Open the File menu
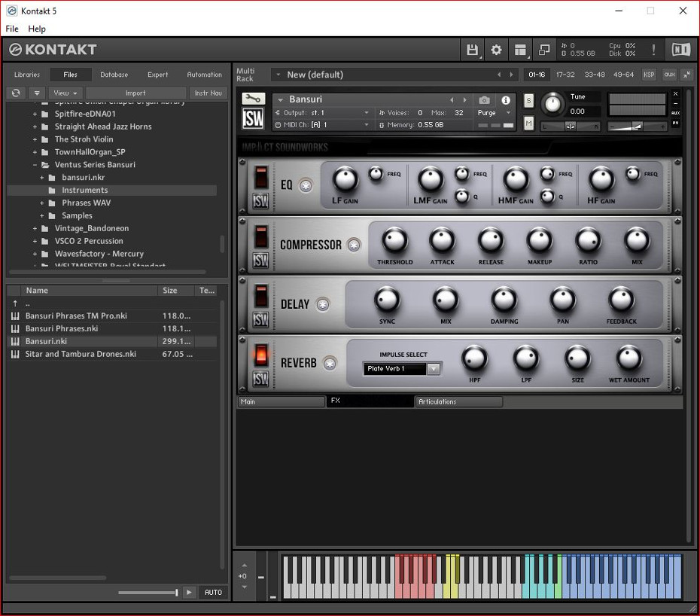700x616 pixels. (x=12, y=29)
